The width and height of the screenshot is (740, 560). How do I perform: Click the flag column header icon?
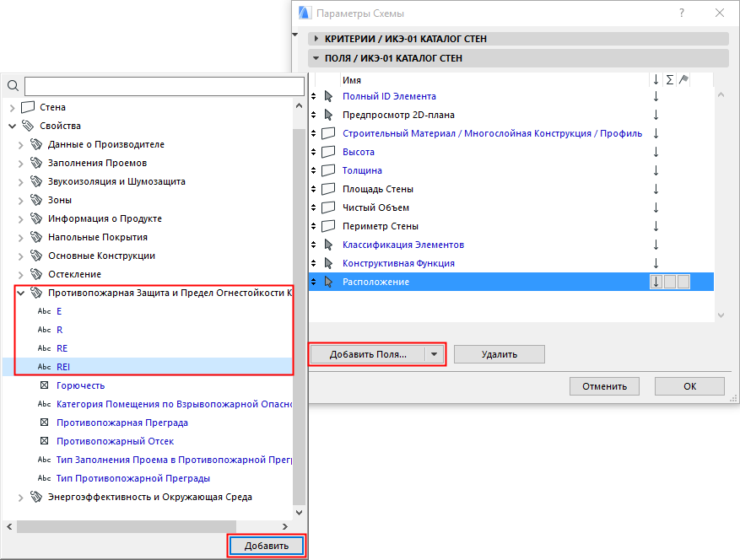[x=683, y=80]
